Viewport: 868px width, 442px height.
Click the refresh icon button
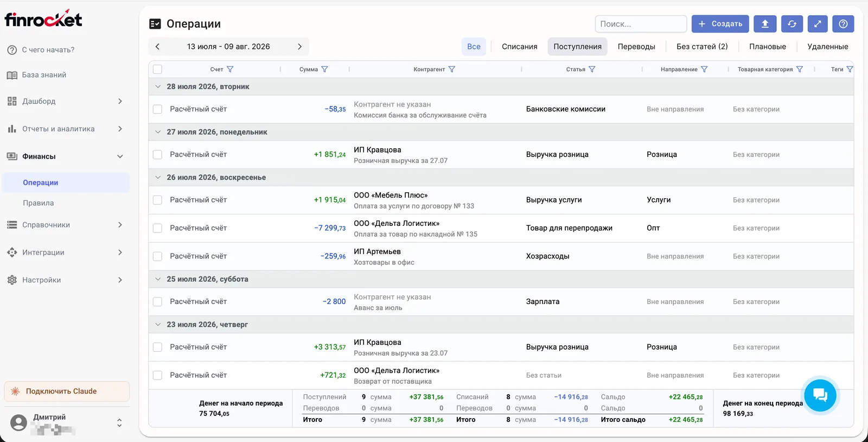[792, 24]
